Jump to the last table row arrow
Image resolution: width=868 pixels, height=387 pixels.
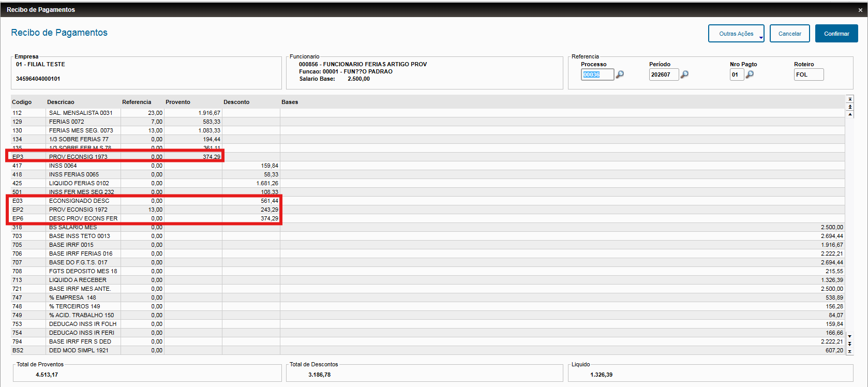coord(849,351)
